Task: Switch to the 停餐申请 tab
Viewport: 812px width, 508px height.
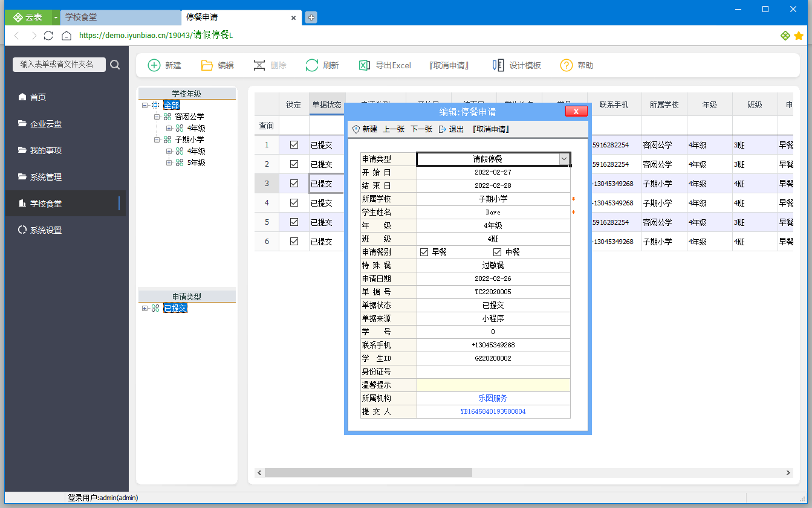Action: 240,18
